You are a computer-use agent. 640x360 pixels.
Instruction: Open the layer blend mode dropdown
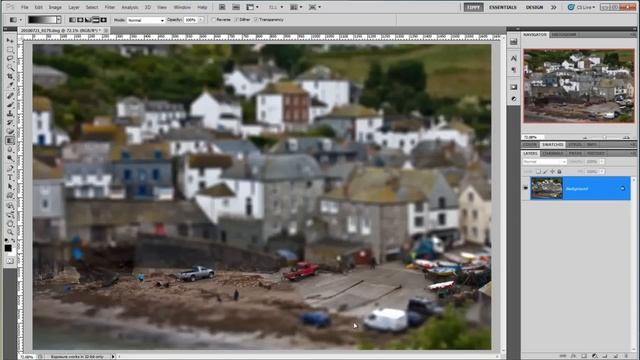click(x=544, y=162)
